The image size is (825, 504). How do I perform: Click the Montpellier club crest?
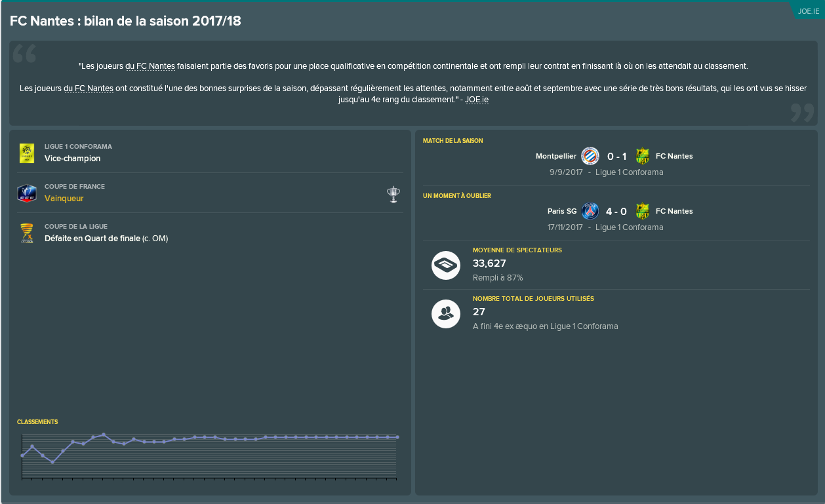click(590, 156)
